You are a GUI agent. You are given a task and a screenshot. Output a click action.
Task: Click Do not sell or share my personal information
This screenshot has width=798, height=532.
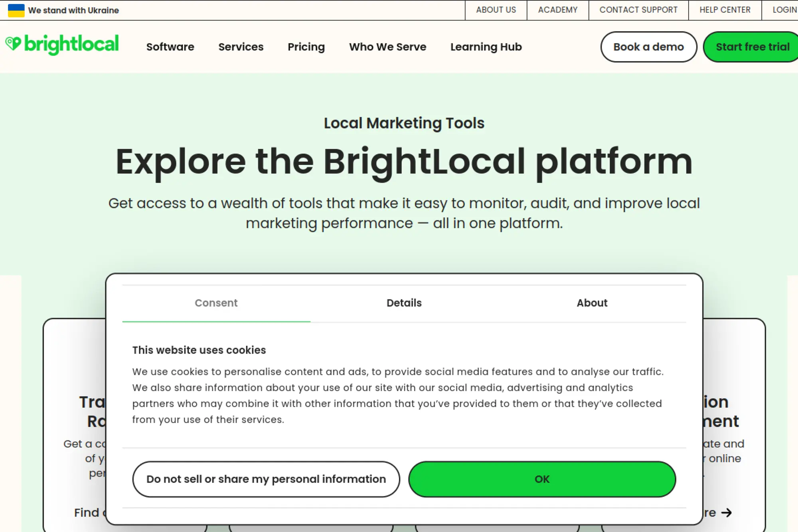(266, 479)
